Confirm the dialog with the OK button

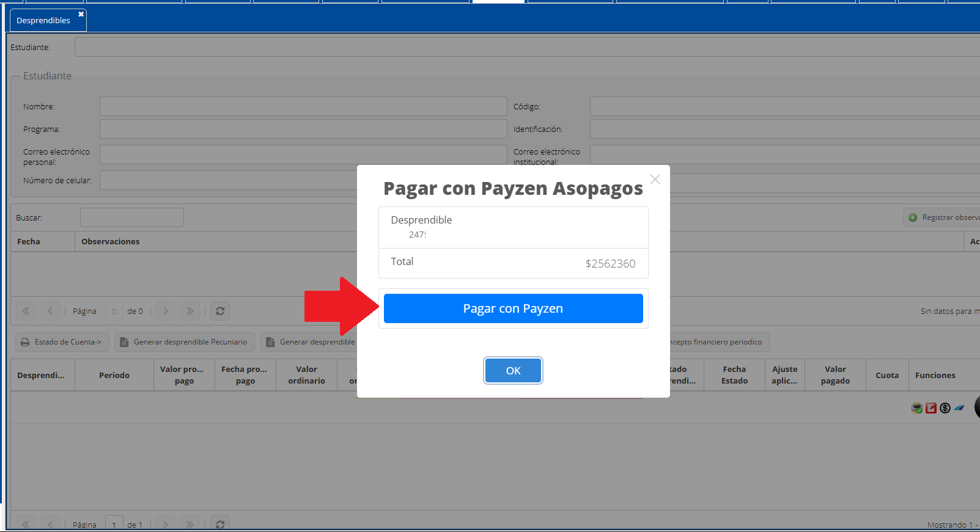[513, 371]
